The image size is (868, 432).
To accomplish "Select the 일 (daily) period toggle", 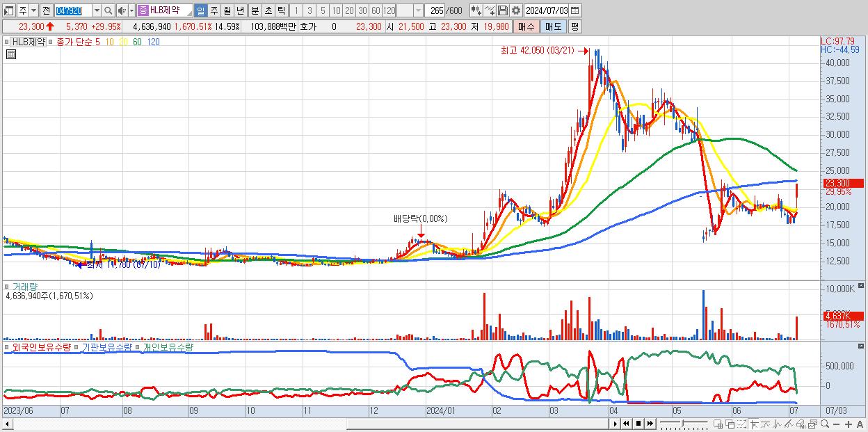I will 200,10.
